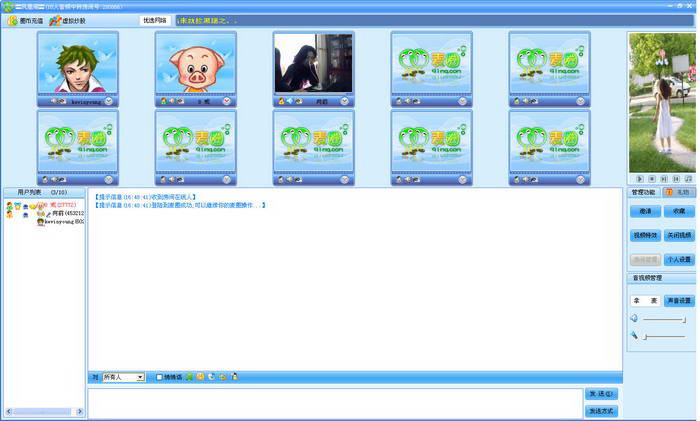Select the pig avatar video thumbnail

pyautogui.click(x=196, y=63)
